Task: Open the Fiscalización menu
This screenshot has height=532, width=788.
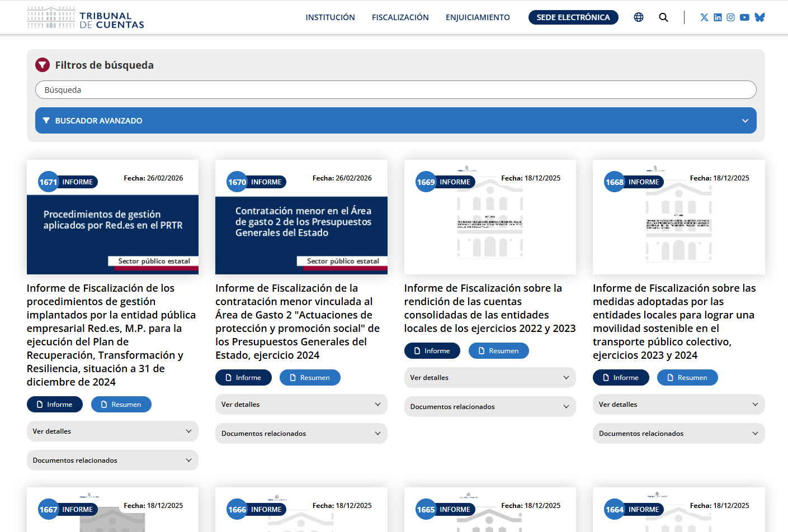Action: (x=400, y=17)
